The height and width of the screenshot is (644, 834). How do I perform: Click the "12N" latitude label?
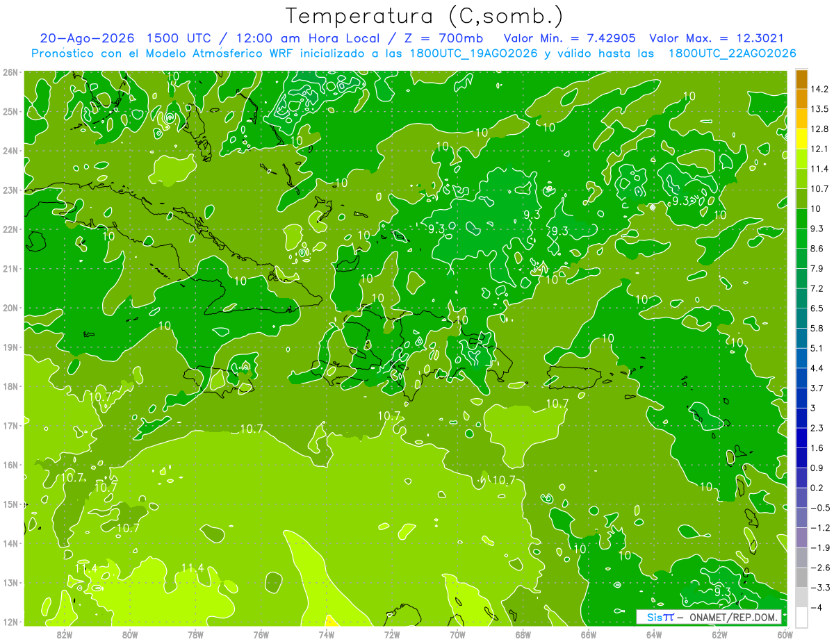[x=10, y=622]
